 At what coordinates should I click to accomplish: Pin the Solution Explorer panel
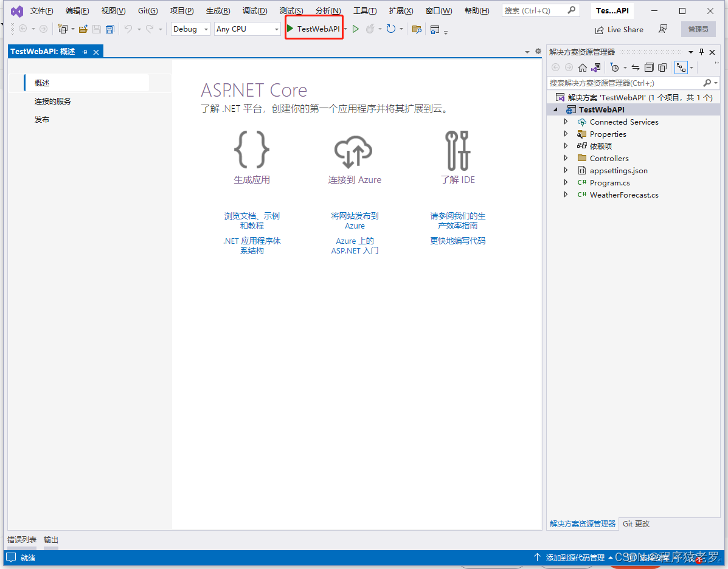pos(701,52)
